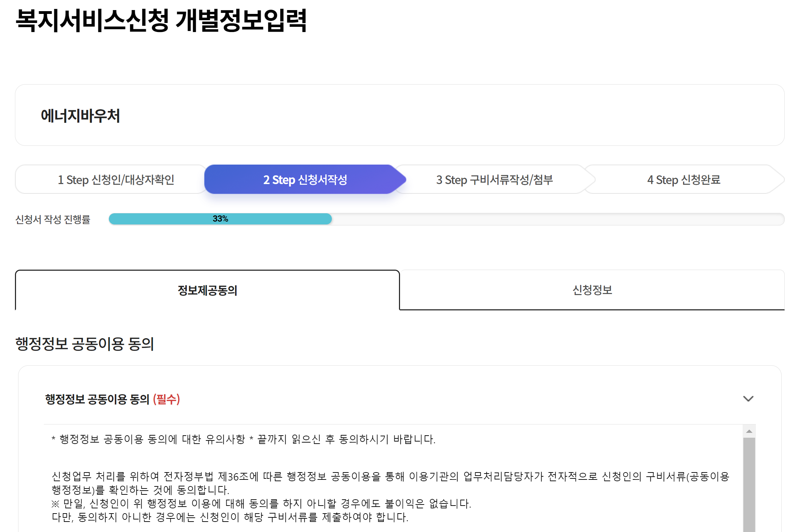Switch to the 신청정보 tab

pos(592,291)
